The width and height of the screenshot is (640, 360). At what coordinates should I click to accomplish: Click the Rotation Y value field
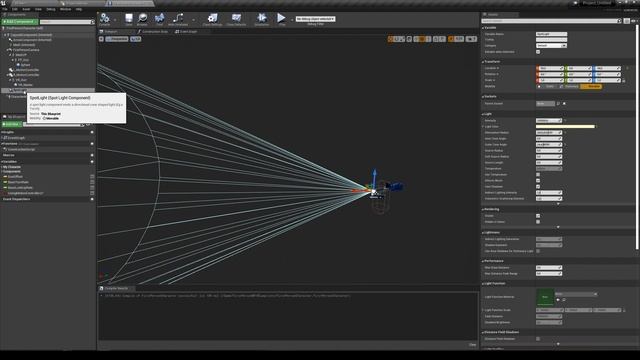(579, 74)
